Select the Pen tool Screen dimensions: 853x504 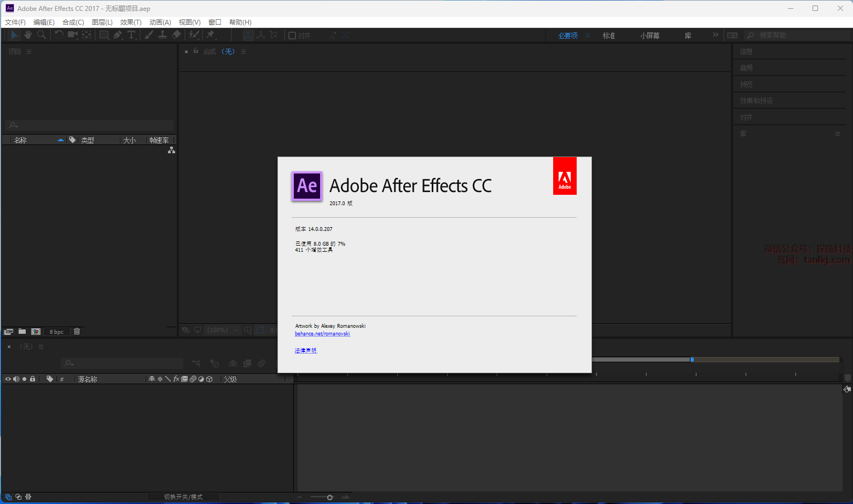(x=118, y=35)
